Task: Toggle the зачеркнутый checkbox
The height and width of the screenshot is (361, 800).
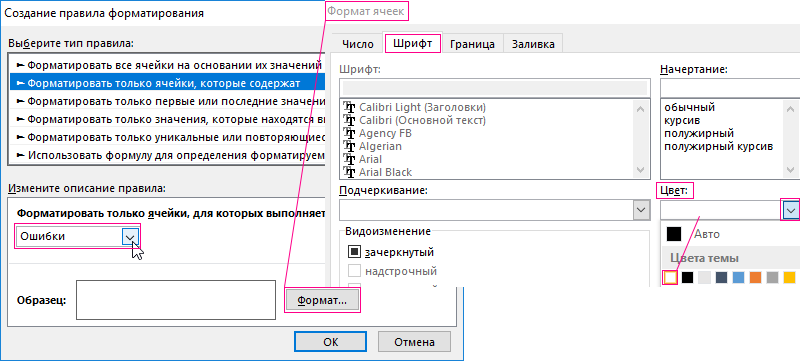Action: tap(354, 251)
